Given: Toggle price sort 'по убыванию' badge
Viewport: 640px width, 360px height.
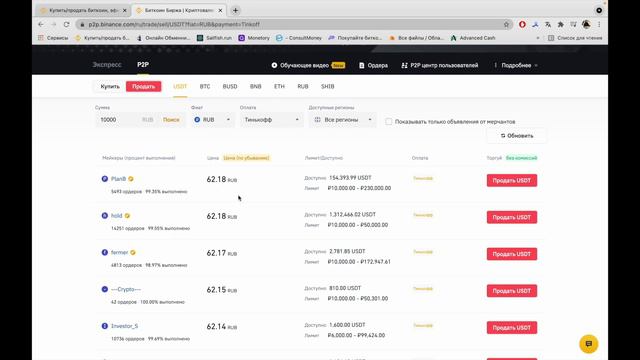Looking at the screenshot, I should click(246, 158).
